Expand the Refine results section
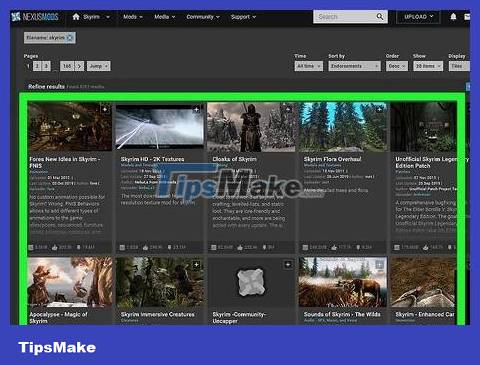 [x=46, y=87]
